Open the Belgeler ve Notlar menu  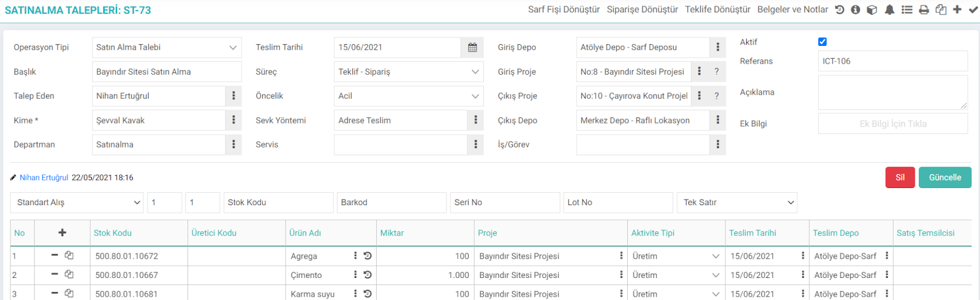(x=793, y=10)
